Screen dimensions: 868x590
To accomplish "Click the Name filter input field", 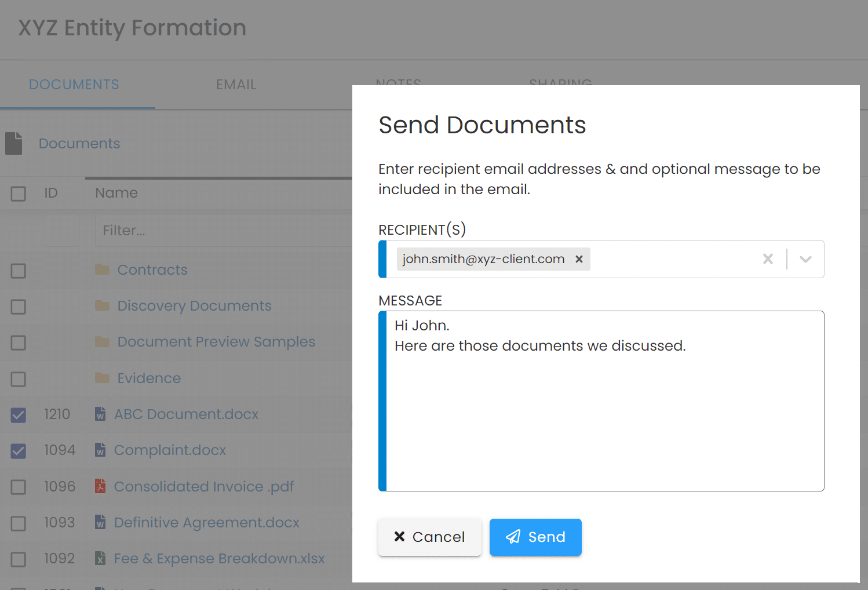I will coord(223,230).
